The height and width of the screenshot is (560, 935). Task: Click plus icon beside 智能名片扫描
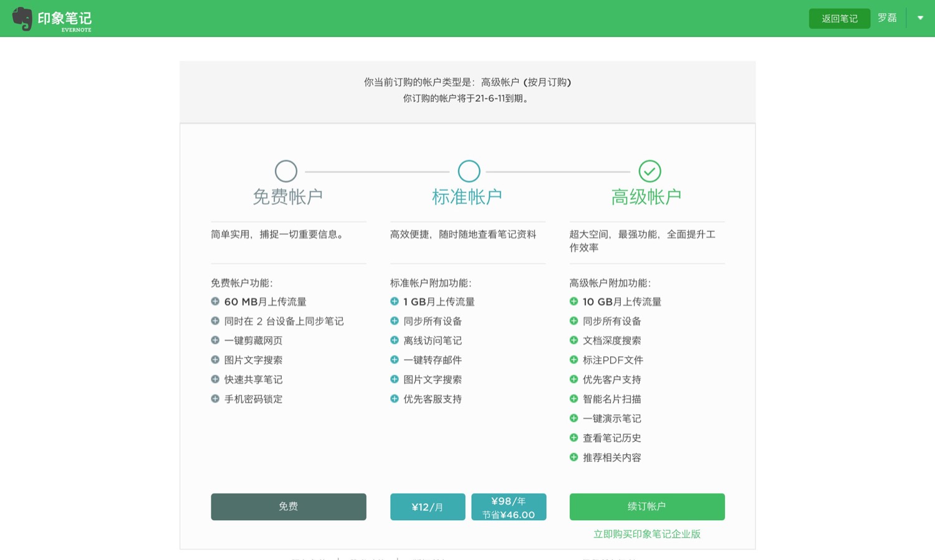coord(573,399)
